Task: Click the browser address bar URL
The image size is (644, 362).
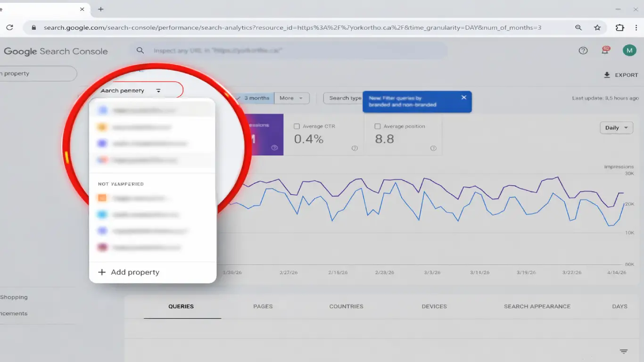Action: pyautogui.click(x=292, y=28)
